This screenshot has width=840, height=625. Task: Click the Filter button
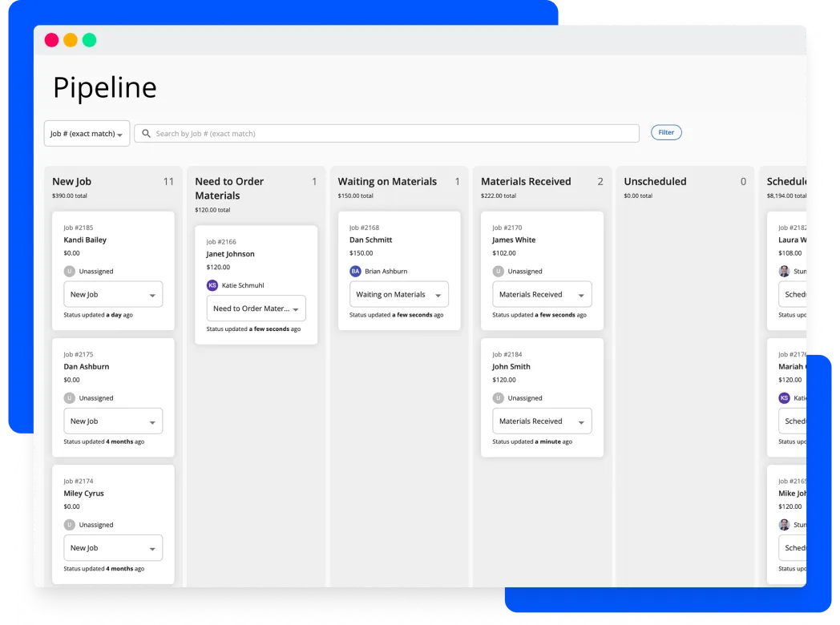click(666, 131)
